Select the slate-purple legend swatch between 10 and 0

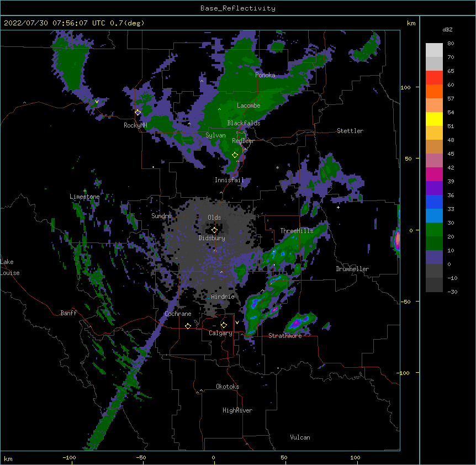point(434,257)
